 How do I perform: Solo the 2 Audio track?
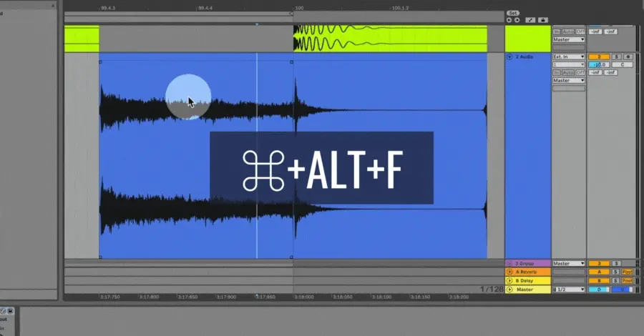click(616, 56)
